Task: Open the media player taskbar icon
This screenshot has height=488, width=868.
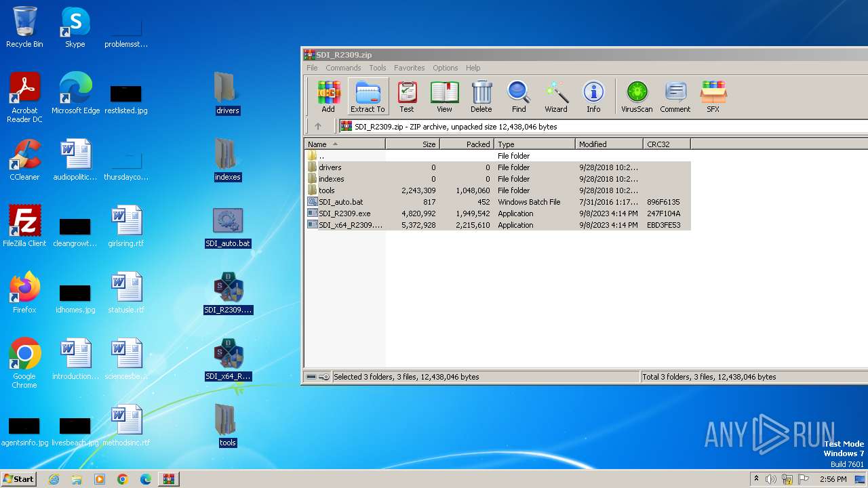Action: [100, 479]
